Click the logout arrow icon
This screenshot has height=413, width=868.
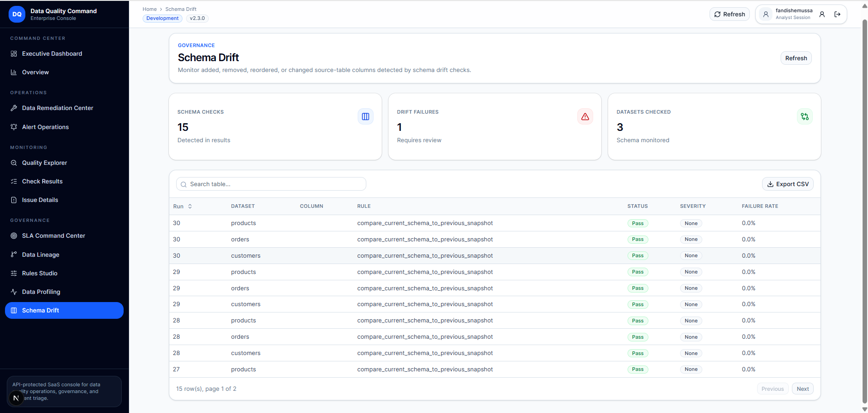coord(837,14)
